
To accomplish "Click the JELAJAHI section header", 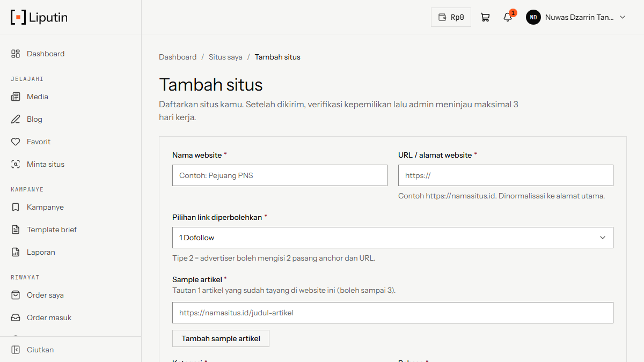I will (x=27, y=79).
